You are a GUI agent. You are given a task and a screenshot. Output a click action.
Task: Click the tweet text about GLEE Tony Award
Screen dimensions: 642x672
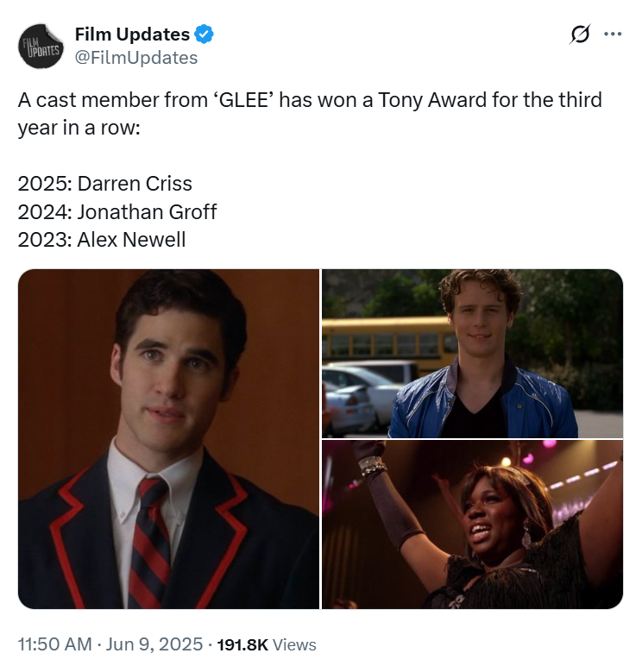point(310,114)
